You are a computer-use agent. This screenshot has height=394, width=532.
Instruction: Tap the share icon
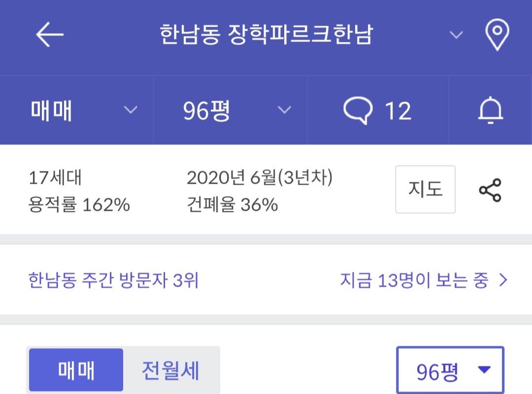490,190
